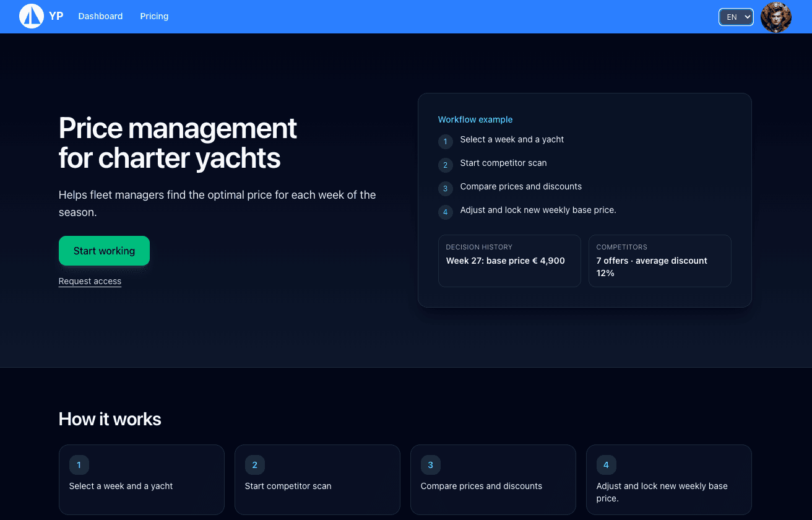The width and height of the screenshot is (812, 520).
Task: Click the YP sailboat logo
Action: tap(31, 16)
